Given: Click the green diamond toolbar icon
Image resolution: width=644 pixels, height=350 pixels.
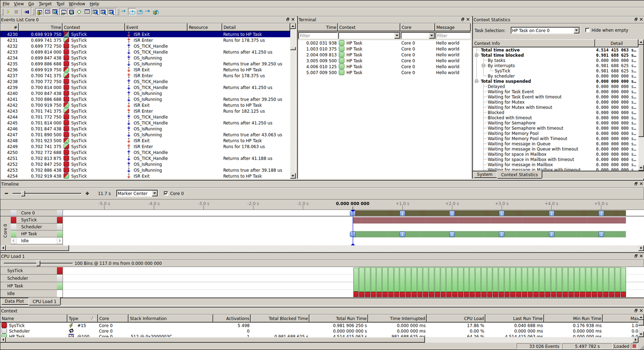Looking at the screenshot, I should 79,12.
